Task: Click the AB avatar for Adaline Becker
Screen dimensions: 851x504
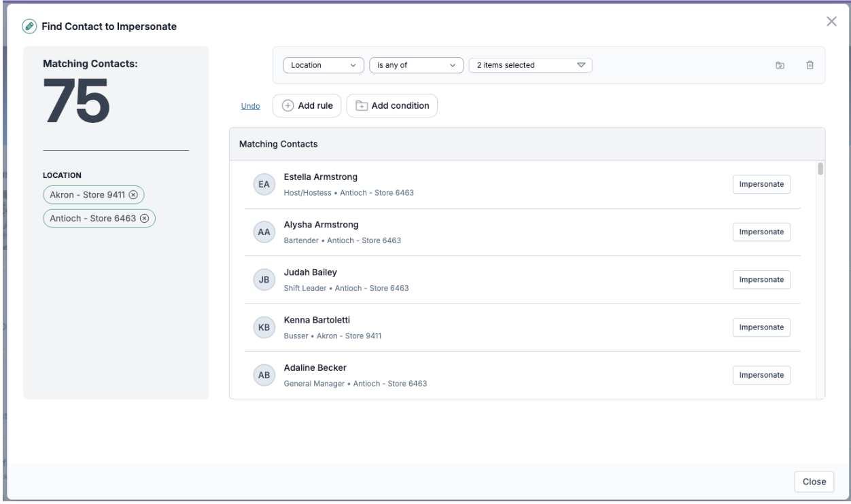Action: coord(264,375)
